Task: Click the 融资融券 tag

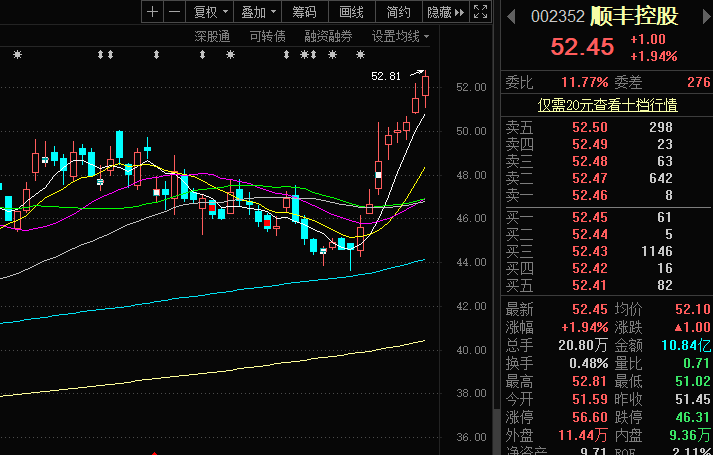Action: coord(328,36)
